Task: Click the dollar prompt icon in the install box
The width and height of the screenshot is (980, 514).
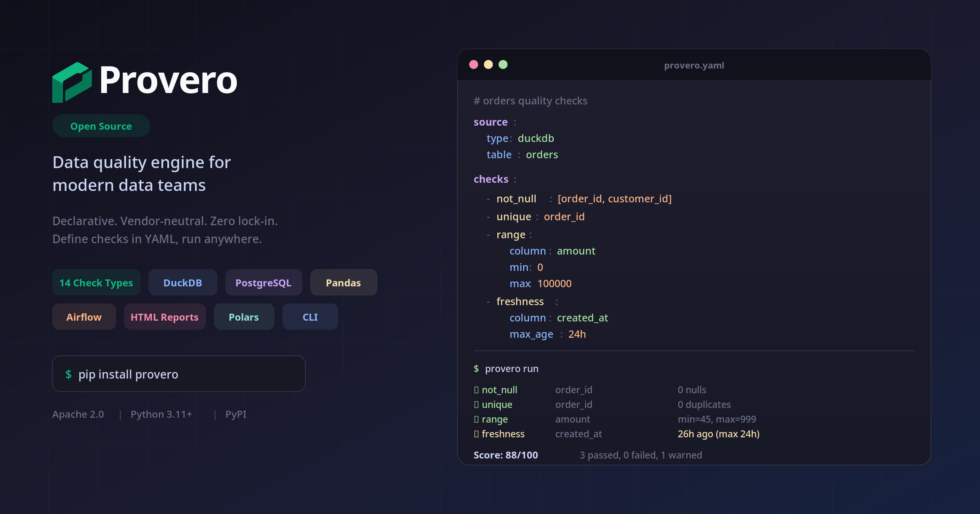Action: [x=69, y=374]
